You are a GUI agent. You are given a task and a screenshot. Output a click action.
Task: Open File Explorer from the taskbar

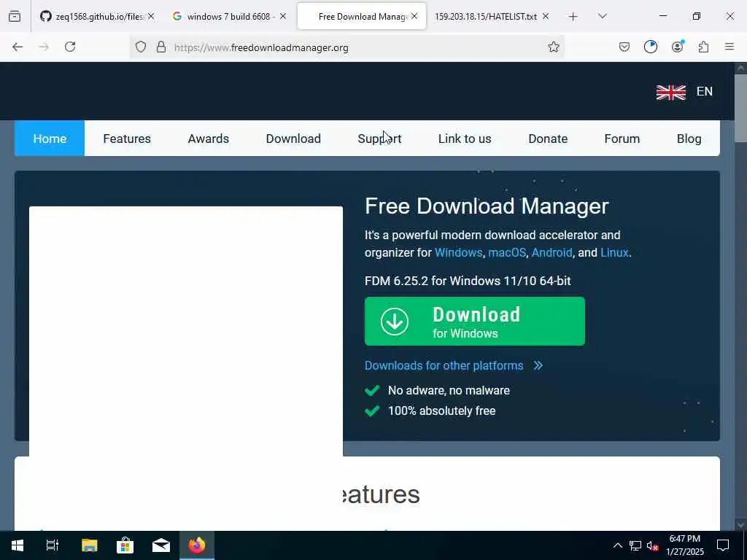tap(89, 545)
